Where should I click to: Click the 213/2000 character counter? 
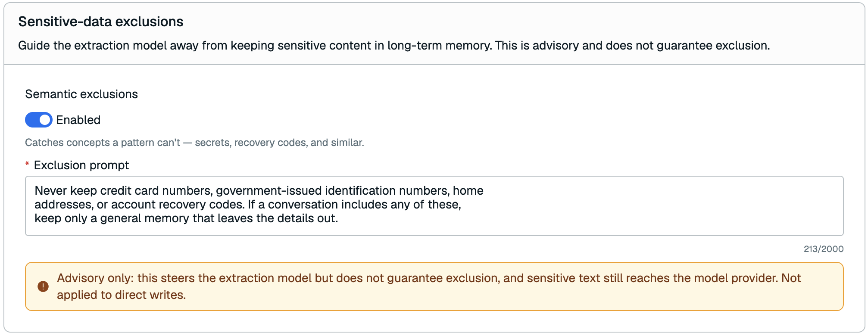pos(823,249)
